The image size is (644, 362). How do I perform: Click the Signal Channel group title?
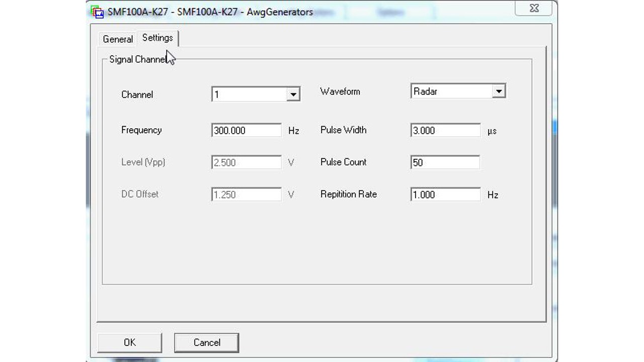pyautogui.click(x=137, y=59)
